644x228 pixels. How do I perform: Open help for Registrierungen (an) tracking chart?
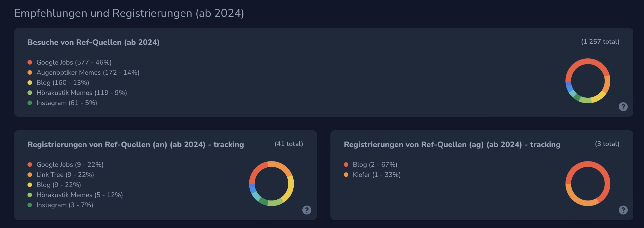tap(307, 210)
